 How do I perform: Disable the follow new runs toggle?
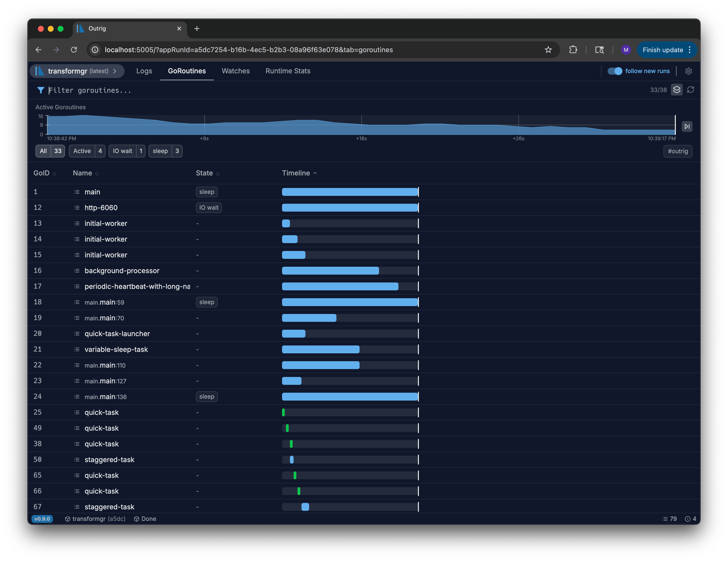(614, 71)
